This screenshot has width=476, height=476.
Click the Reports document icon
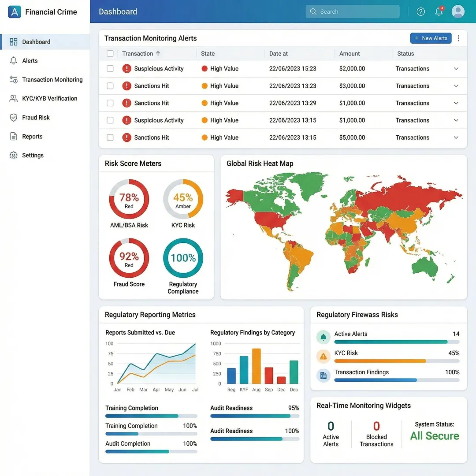[x=13, y=136]
